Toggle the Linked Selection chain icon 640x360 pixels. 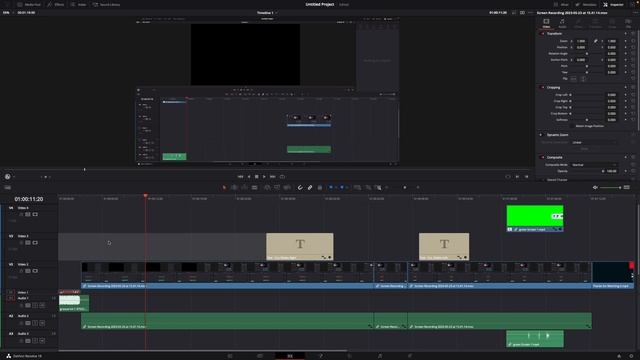pyautogui.click(x=310, y=187)
